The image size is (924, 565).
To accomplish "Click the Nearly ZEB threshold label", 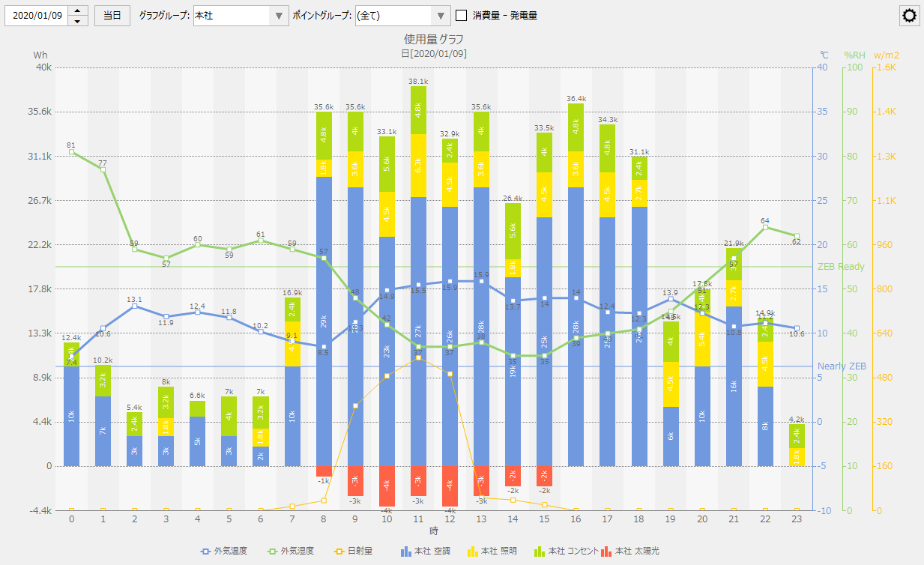I will click(841, 366).
